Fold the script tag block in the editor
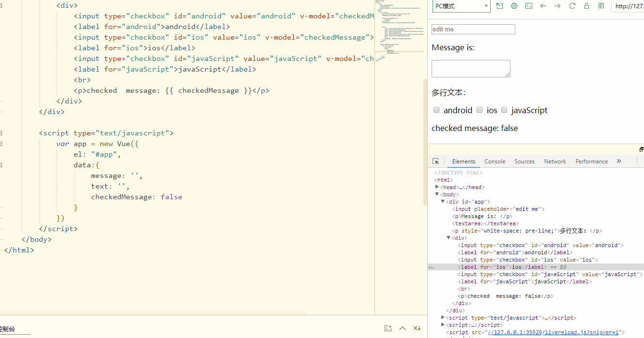 1,133
